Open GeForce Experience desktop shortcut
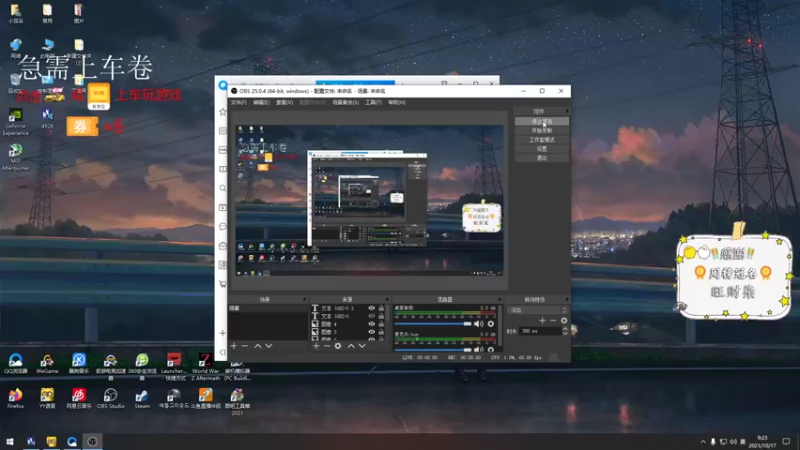This screenshot has width=800, height=450. point(15,122)
